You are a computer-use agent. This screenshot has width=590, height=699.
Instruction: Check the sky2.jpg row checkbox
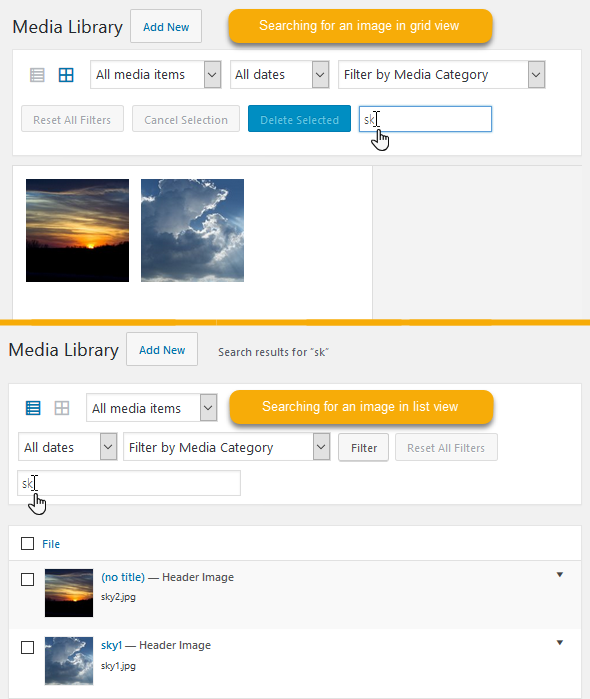pyautogui.click(x=28, y=579)
